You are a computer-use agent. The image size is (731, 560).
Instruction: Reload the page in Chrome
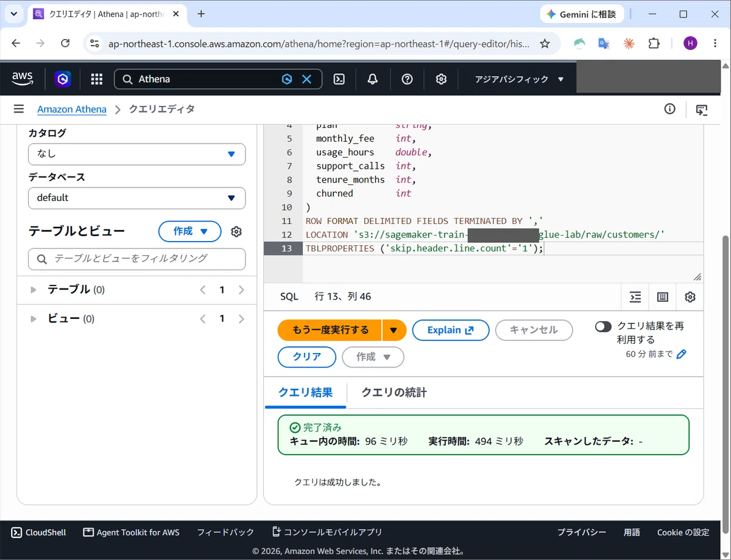click(65, 43)
